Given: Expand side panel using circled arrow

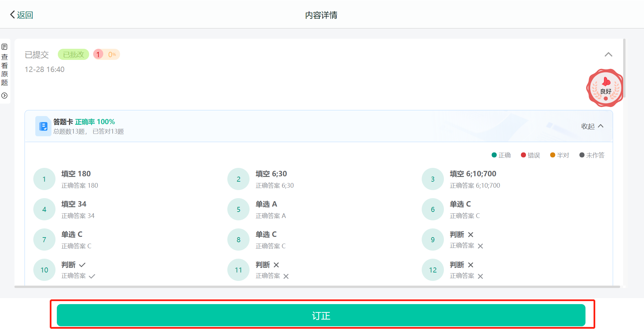Looking at the screenshot, I should point(5,96).
